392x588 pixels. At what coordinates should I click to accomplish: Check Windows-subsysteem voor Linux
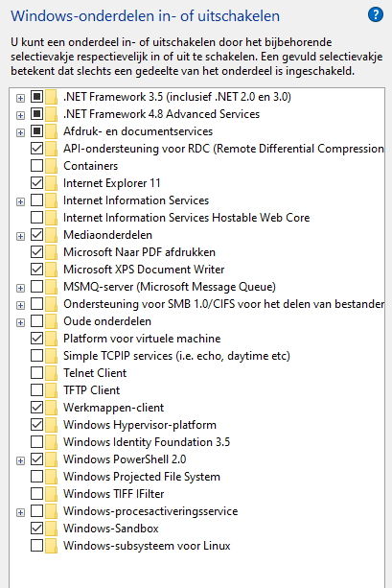point(36,545)
